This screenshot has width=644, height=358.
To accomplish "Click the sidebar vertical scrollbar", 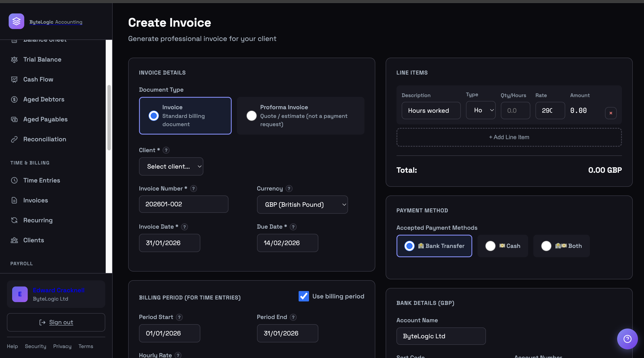I will (109, 118).
